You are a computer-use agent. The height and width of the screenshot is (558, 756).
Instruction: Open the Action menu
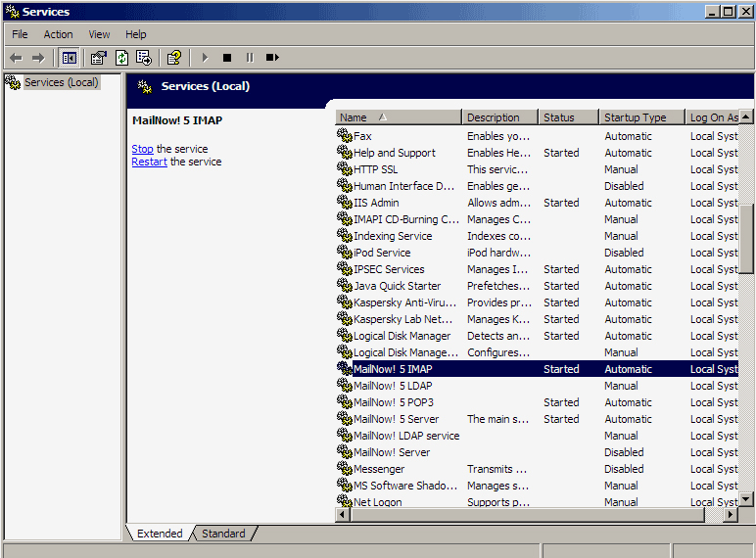point(59,34)
